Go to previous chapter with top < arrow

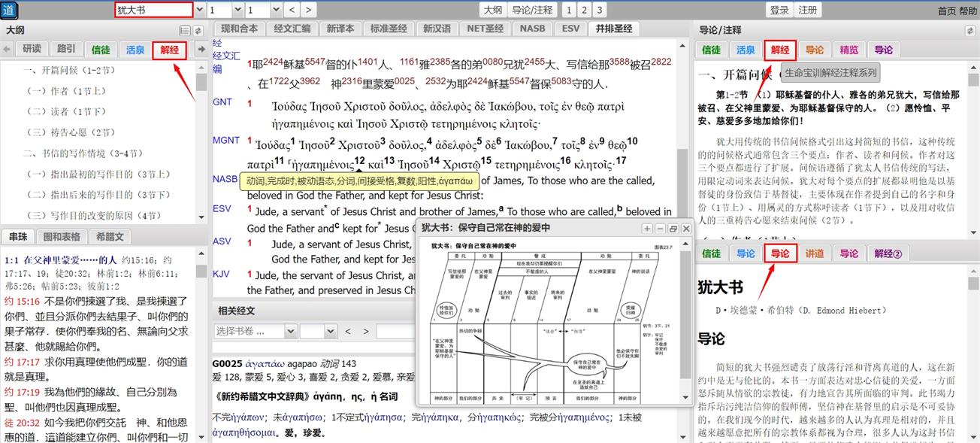290,10
